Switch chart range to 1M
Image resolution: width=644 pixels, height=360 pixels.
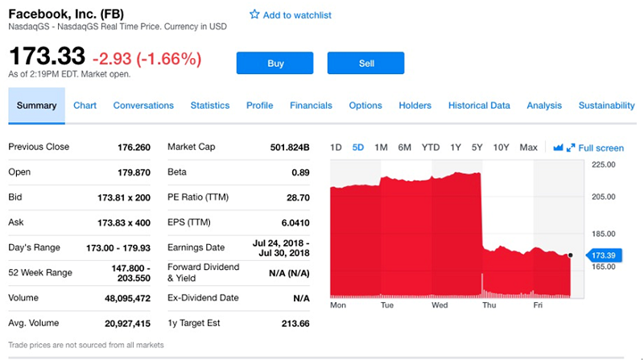tap(381, 147)
